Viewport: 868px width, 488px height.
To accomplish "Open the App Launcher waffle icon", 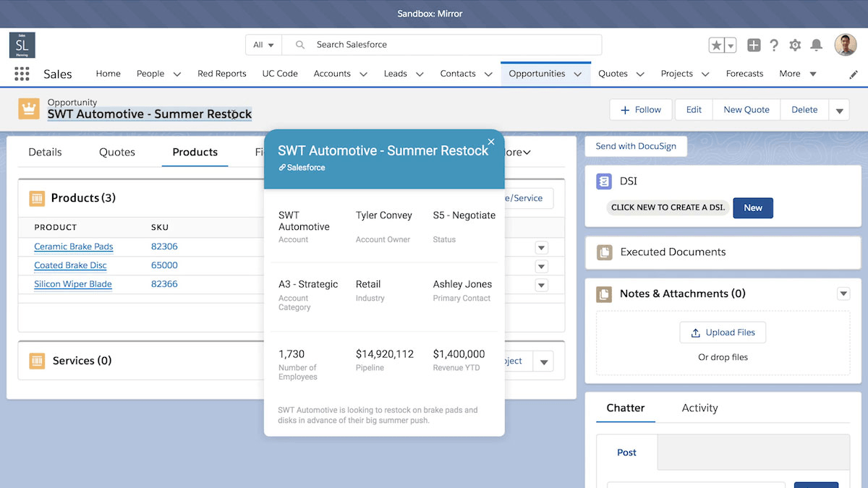I will tap(21, 73).
